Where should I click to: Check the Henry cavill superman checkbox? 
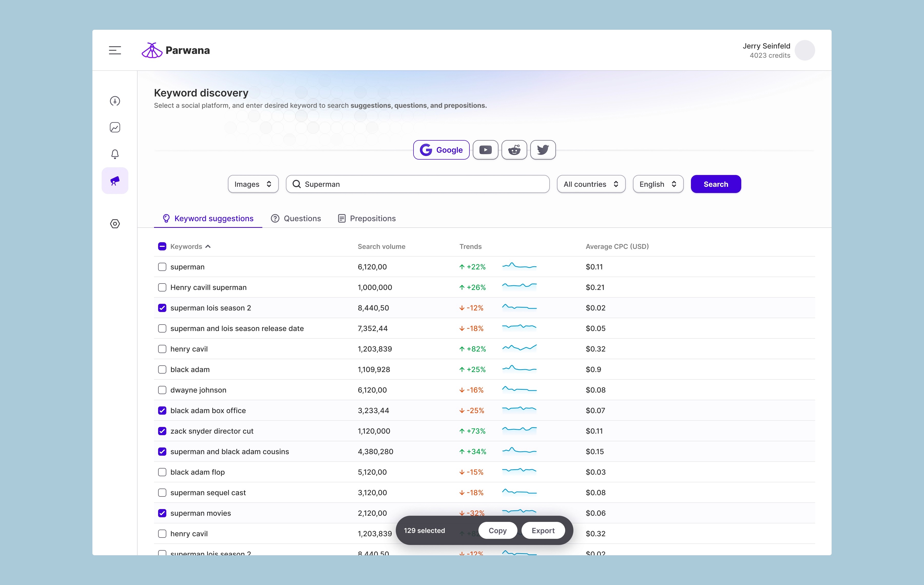(x=162, y=287)
